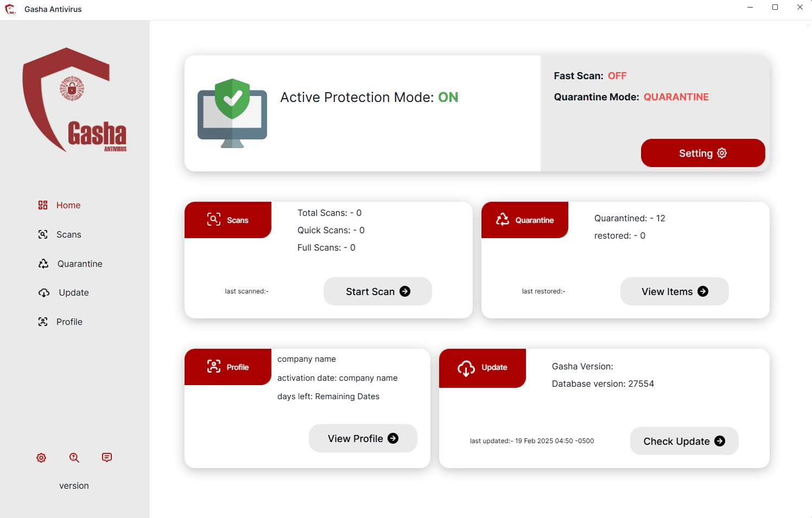Viewport: 812px width, 518px height.
Task: Click the Update cloud icon in sidebar
Action: coord(44,293)
